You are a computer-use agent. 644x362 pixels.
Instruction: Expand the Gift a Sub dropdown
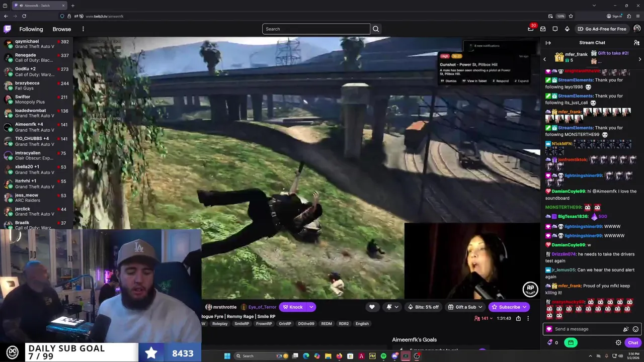point(480,307)
